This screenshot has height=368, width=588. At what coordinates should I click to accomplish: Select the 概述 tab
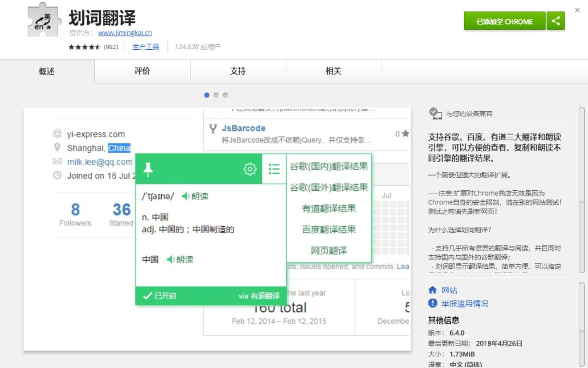click(x=47, y=71)
